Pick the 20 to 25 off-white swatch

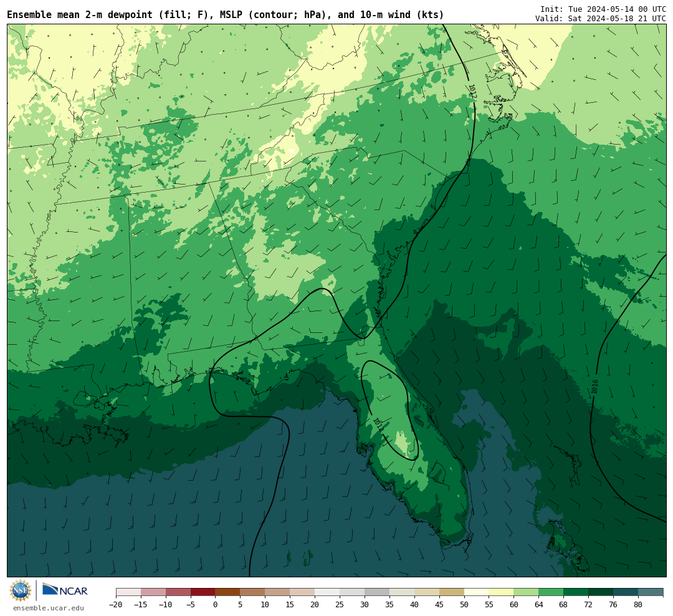[x=328, y=592]
